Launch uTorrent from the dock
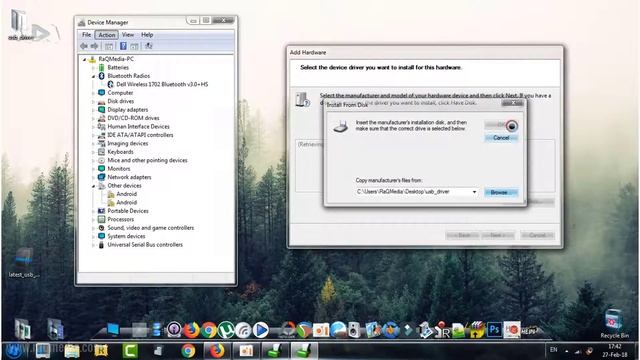The height and width of the screenshot is (360, 640). tap(226, 330)
